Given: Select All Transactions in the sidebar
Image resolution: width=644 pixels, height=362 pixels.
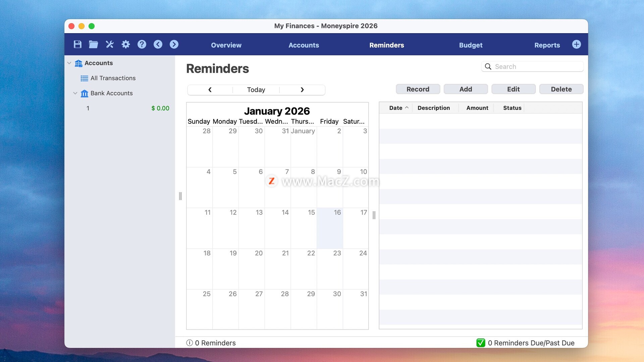Looking at the screenshot, I should coord(113,78).
